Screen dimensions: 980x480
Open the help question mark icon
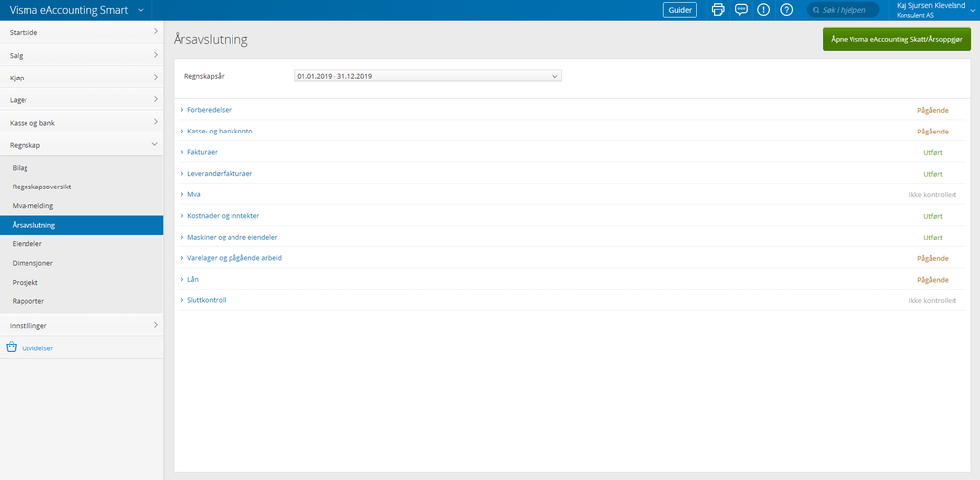(787, 10)
